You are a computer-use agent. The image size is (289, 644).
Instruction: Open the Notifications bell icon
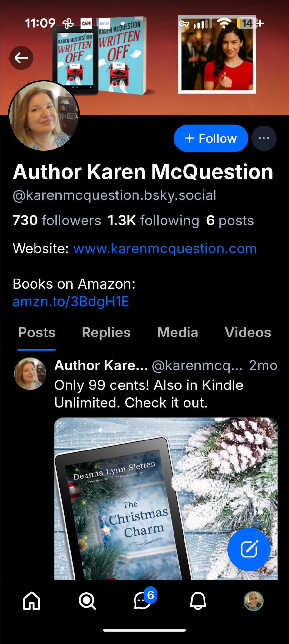click(198, 601)
